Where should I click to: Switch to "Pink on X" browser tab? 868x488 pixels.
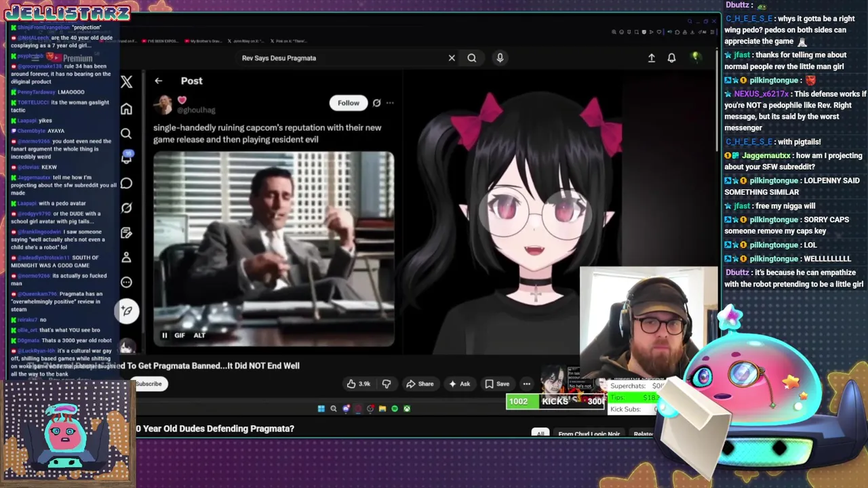point(288,41)
